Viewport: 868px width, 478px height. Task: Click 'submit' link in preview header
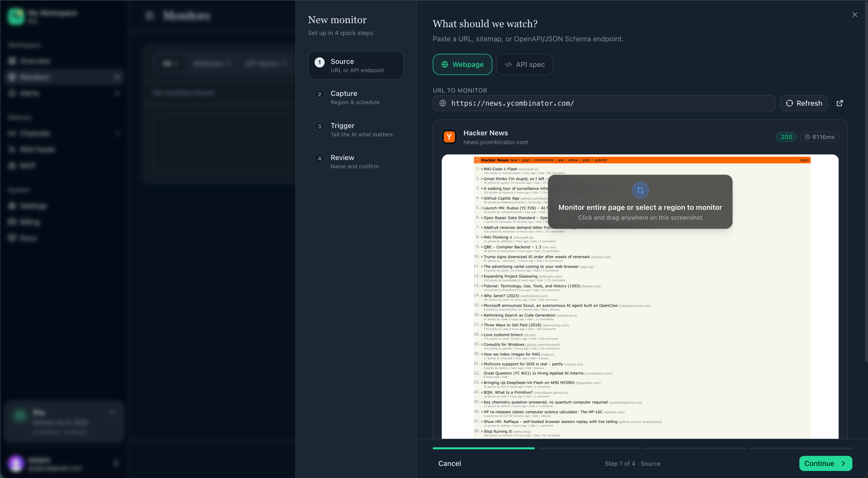tap(600, 161)
